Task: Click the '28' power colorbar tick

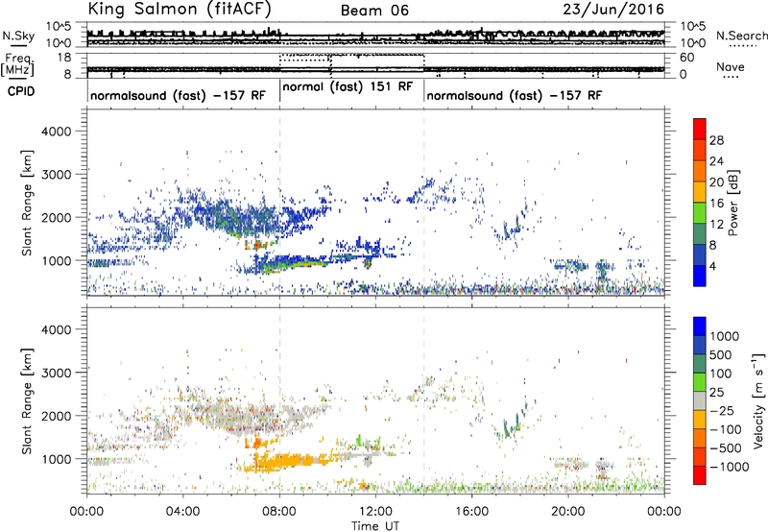Action: (x=716, y=140)
